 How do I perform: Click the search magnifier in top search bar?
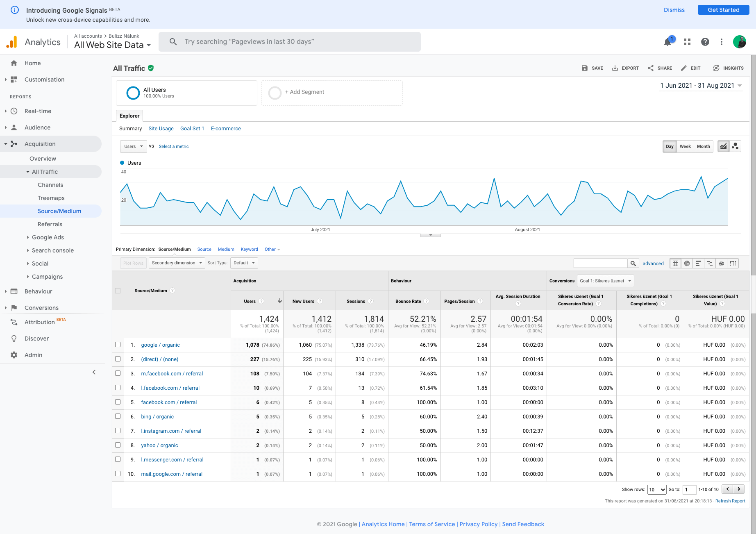pos(173,42)
